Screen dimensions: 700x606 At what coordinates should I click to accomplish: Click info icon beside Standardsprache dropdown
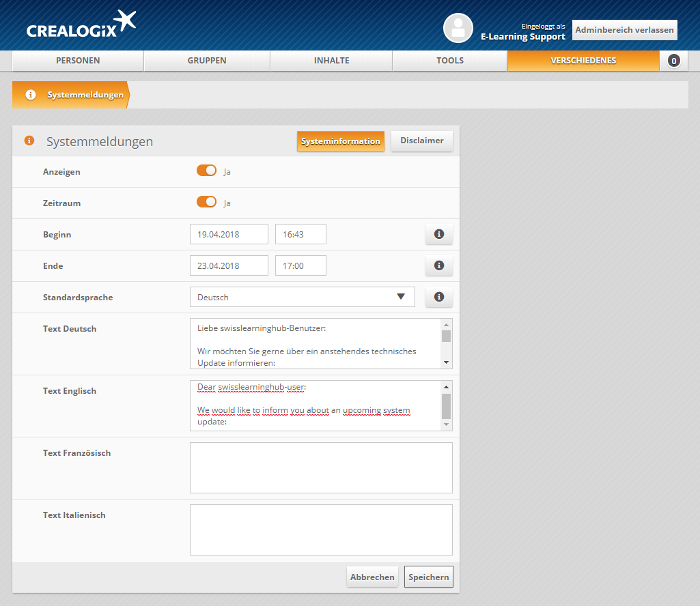(438, 297)
